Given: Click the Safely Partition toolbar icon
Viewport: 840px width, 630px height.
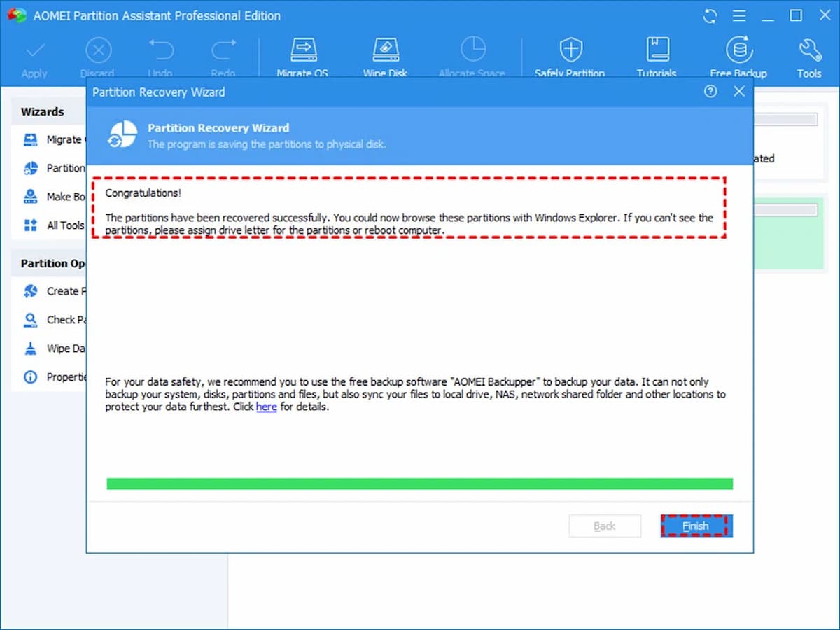Looking at the screenshot, I should 570,56.
